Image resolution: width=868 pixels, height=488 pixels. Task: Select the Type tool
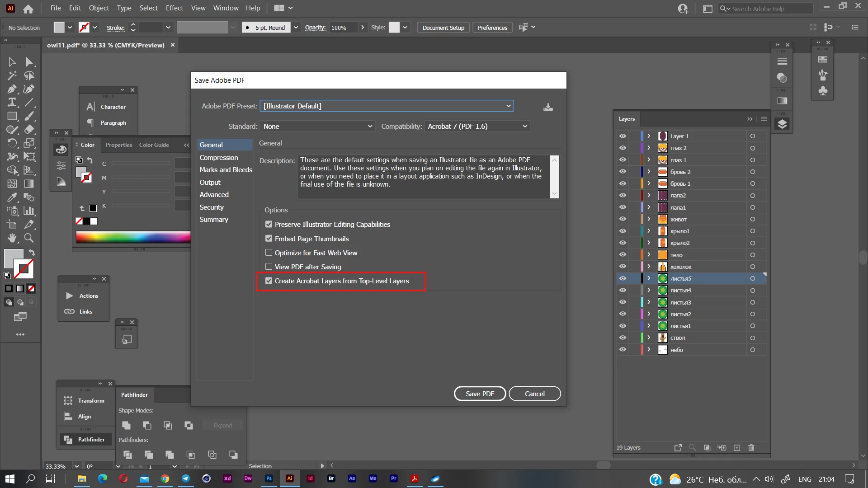point(12,103)
